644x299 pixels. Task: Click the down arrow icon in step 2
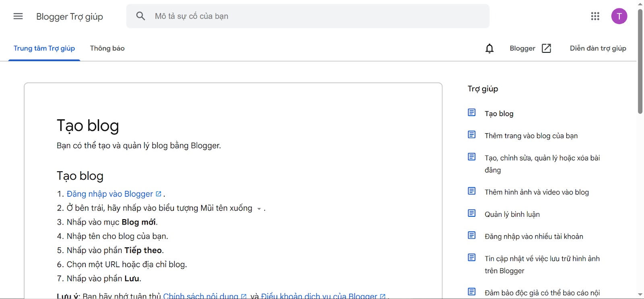click(259, 209)
